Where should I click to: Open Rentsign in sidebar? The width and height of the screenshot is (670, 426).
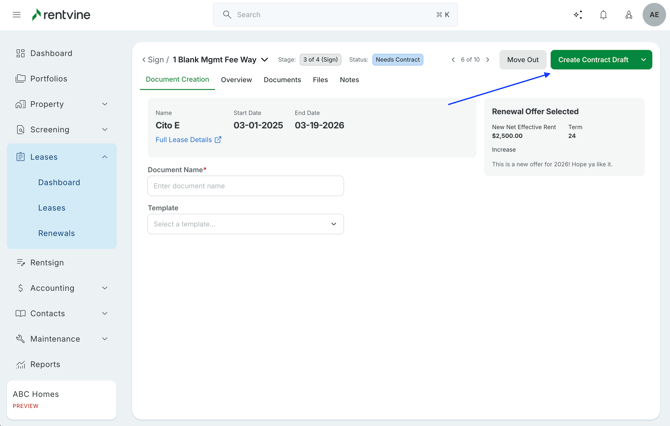point(47,263)
